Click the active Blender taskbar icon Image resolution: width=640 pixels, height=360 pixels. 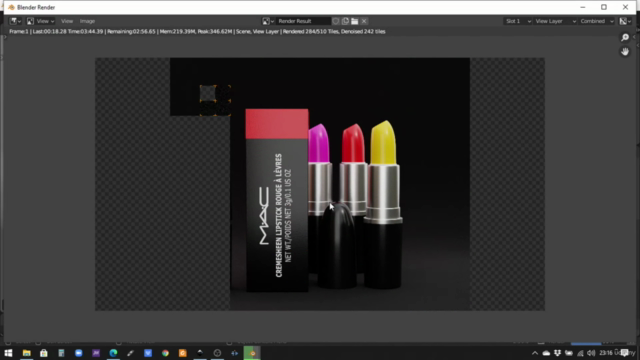pos(252,353)
